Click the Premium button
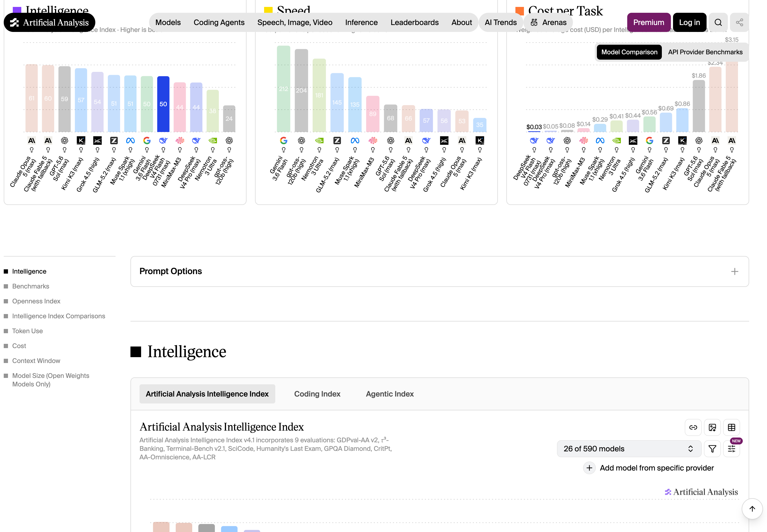Image resolution: width=767 pixels, height=532 pixels. click(x=648, y=22)
